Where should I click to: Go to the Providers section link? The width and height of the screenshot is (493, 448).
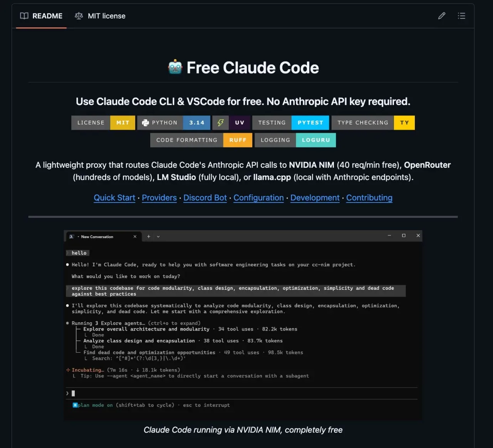coord(159,198)
